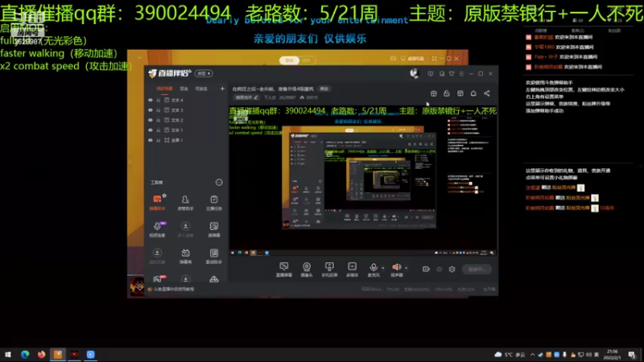The image size is (644, 362).
Task: Add a new scene with the plus button
Action: pyautogui.click(x=222, y=88)
